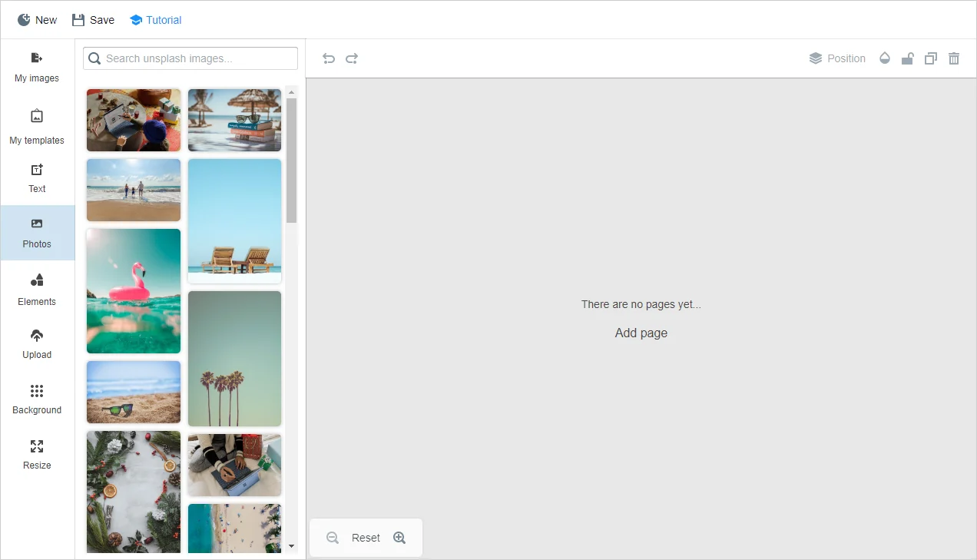Open the My templates panel
The height and width of the screenshot is (560, 977).
point(37,127)
